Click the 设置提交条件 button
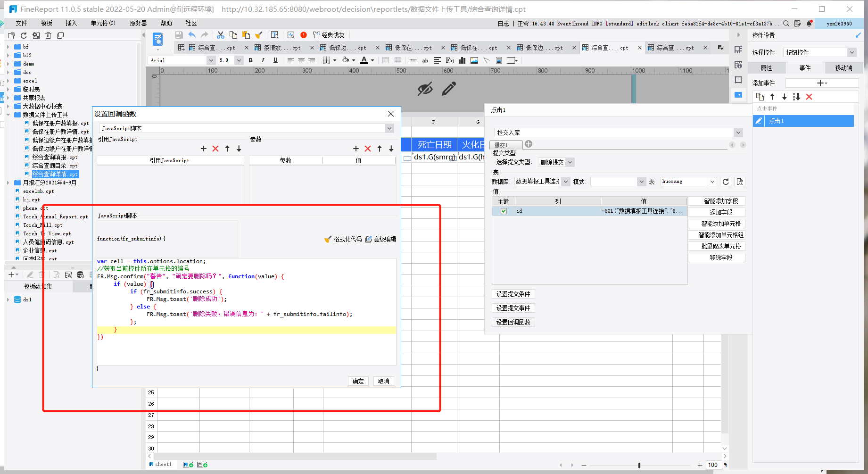This screenshot has height=474, width=868. [x=513, y=294]
